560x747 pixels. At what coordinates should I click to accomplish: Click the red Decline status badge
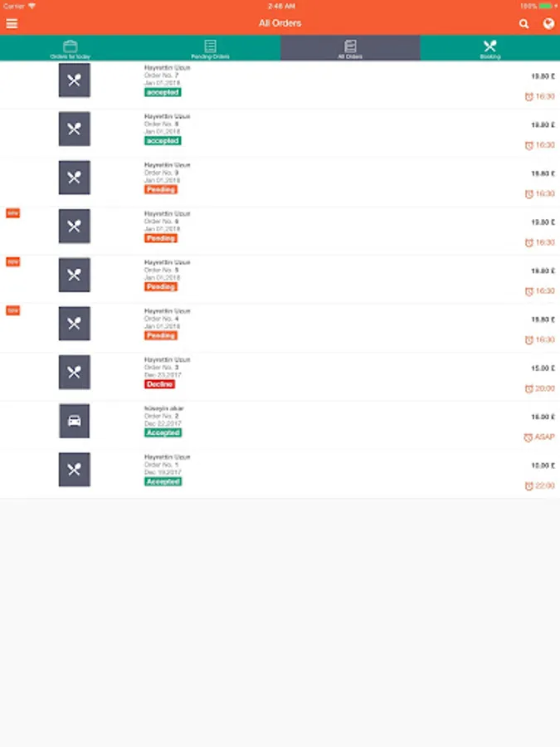[x=159, y=384]
